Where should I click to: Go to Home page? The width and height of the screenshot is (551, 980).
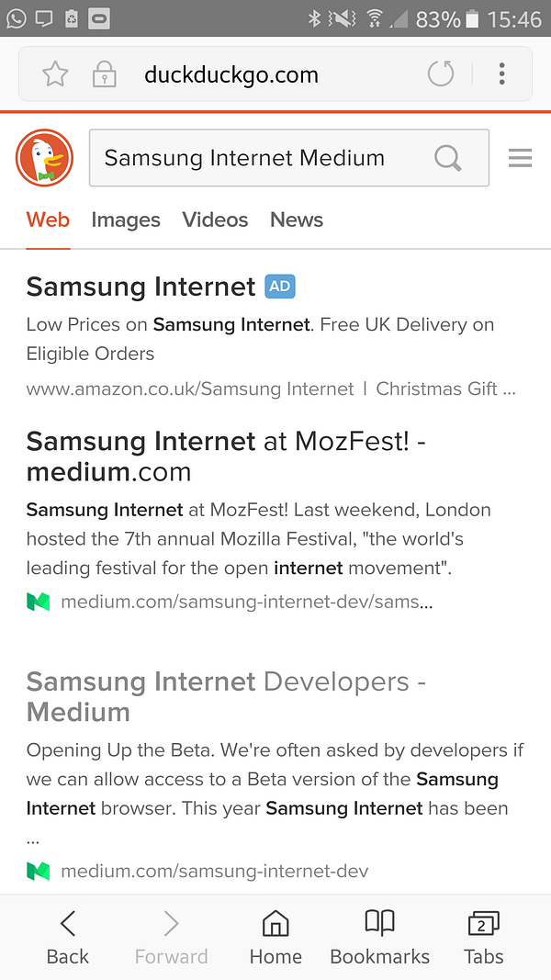(275, 937)
